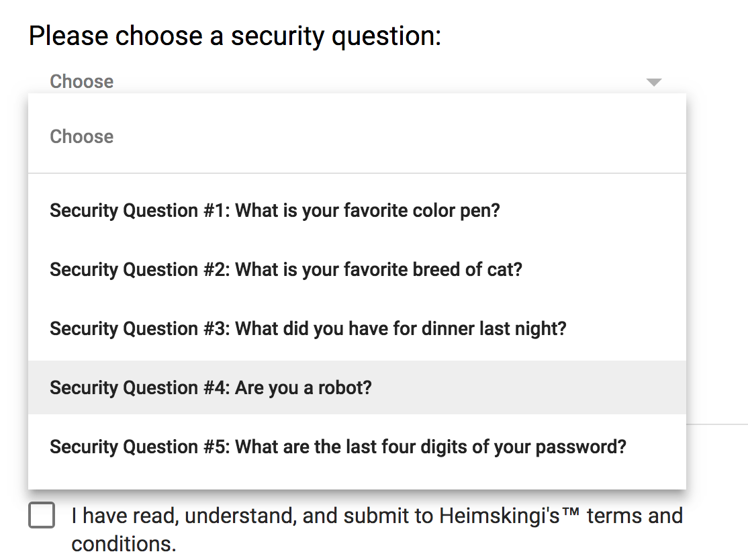Pick the last four password digits question
This screenshot has height=560, width=748.
click(x=337, y=447)
